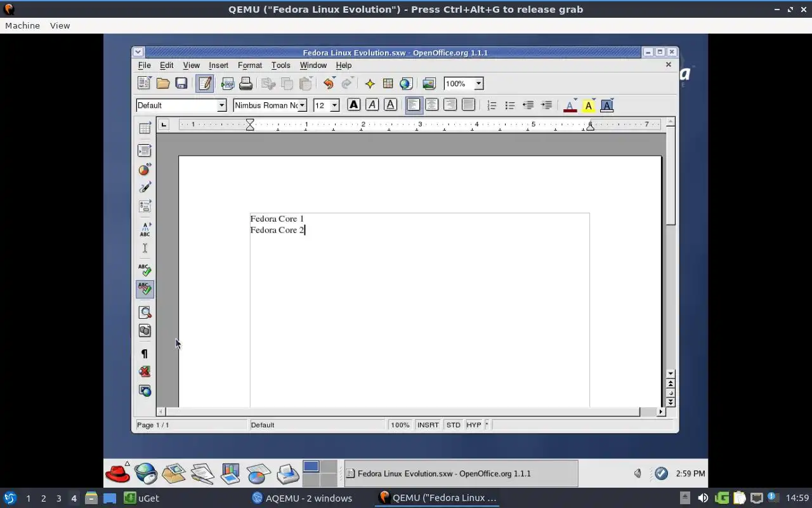Screen dimensions: 812x508
Task: Open the Navigator star icon
Action: [x=370, y=83]
